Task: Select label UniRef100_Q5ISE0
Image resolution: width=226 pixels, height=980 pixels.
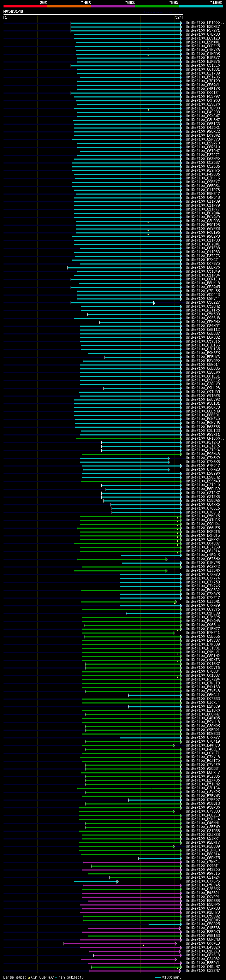Action: click(x=202, y=65)
